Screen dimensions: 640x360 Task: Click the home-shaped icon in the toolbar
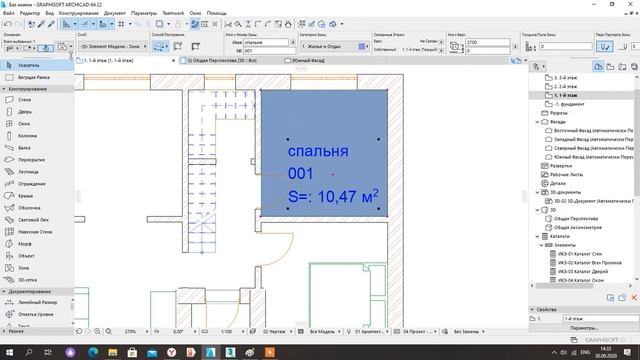pyautogui.click(x=288, y=24)
